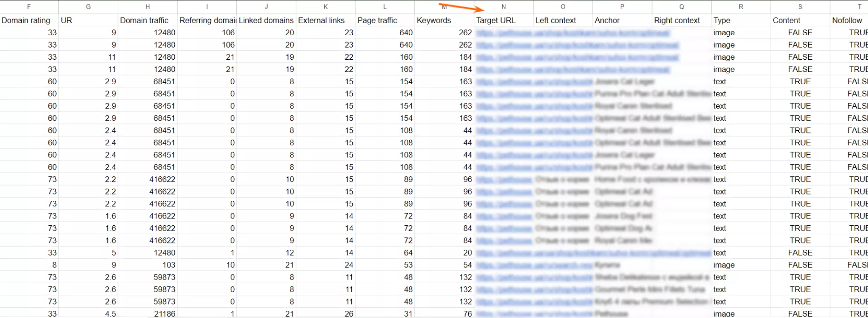Image resolution: width=868 pixels, height=318 pixels.
Task: Click the "Domain traffic" header cell
Action: 148,20
